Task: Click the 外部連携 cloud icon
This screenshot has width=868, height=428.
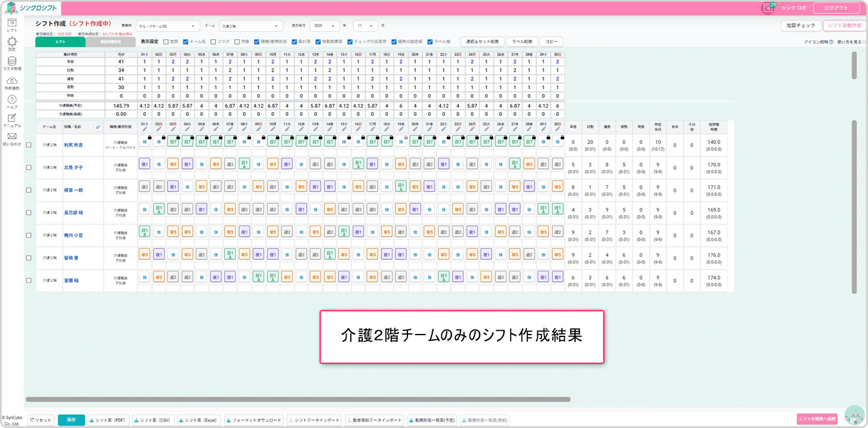Action: coord(11,81)
